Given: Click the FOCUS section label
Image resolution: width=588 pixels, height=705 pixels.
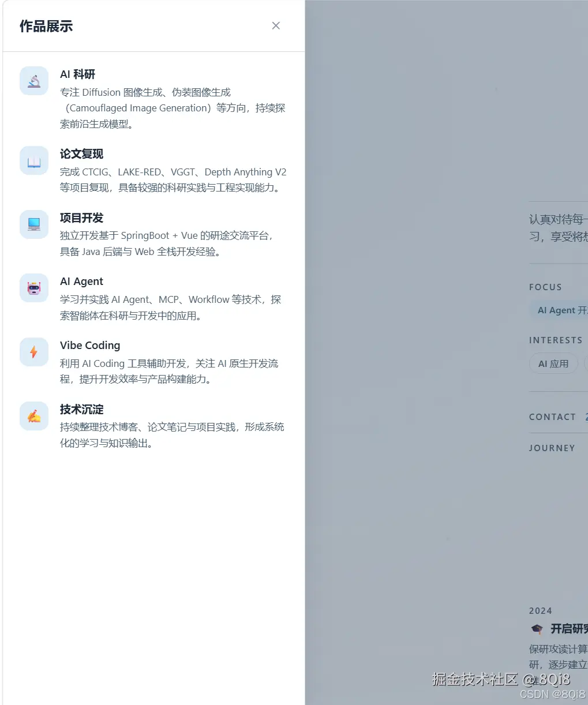Looking at the screenshot, I should tap(545, 287).
